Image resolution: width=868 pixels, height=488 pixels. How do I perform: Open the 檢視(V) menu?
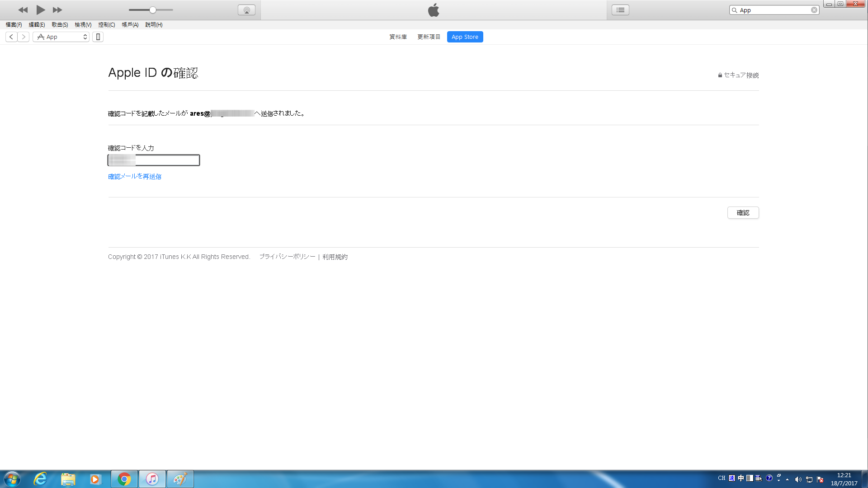tap(83, 25)
